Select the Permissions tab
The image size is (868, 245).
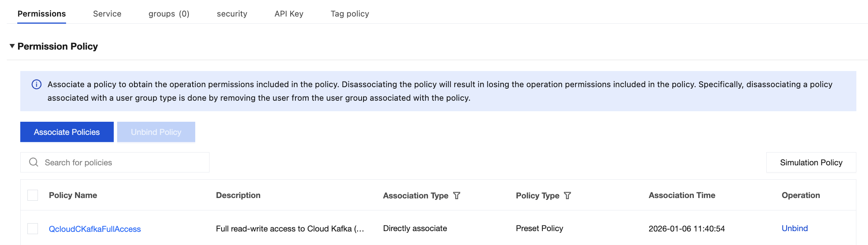coord(42,14)
